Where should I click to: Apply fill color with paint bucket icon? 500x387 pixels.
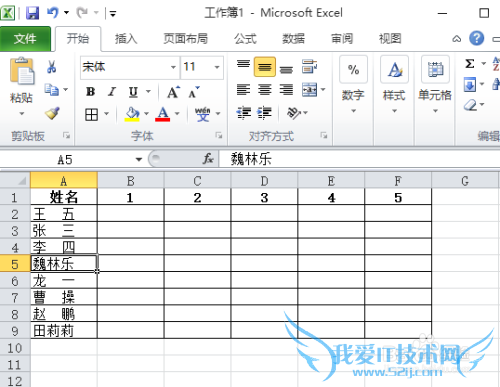(x=132, y=114)
